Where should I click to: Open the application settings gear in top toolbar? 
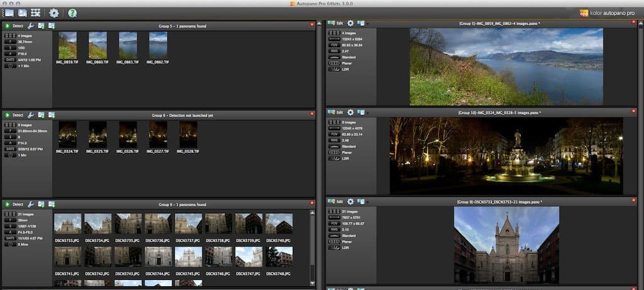[x=54, y=13]
